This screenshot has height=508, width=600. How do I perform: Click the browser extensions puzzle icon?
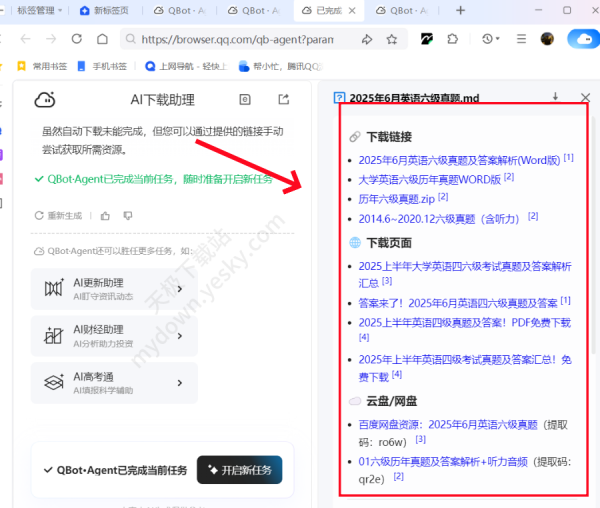(452, 39)
